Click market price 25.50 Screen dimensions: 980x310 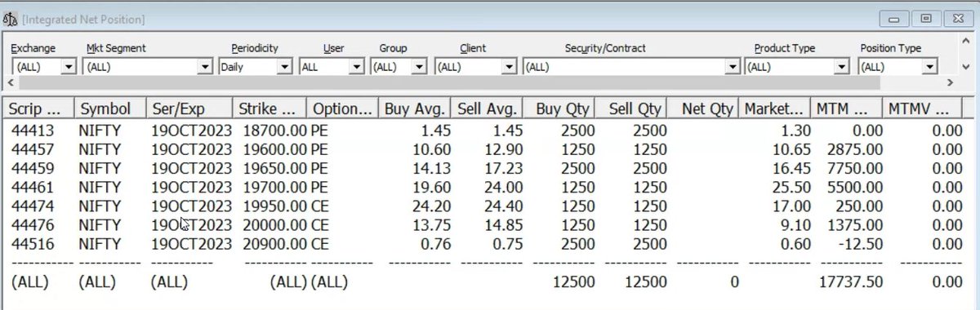tap(791, 187)
